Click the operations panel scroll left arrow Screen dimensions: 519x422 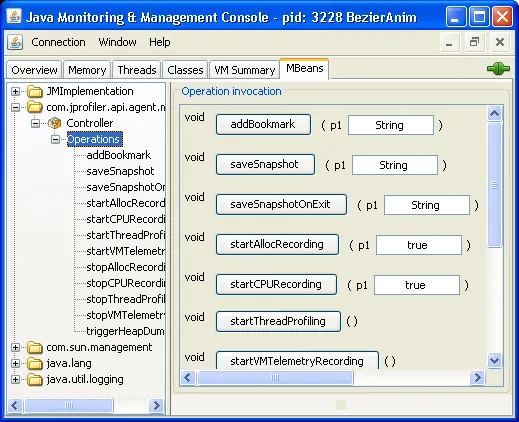(188, 378)
